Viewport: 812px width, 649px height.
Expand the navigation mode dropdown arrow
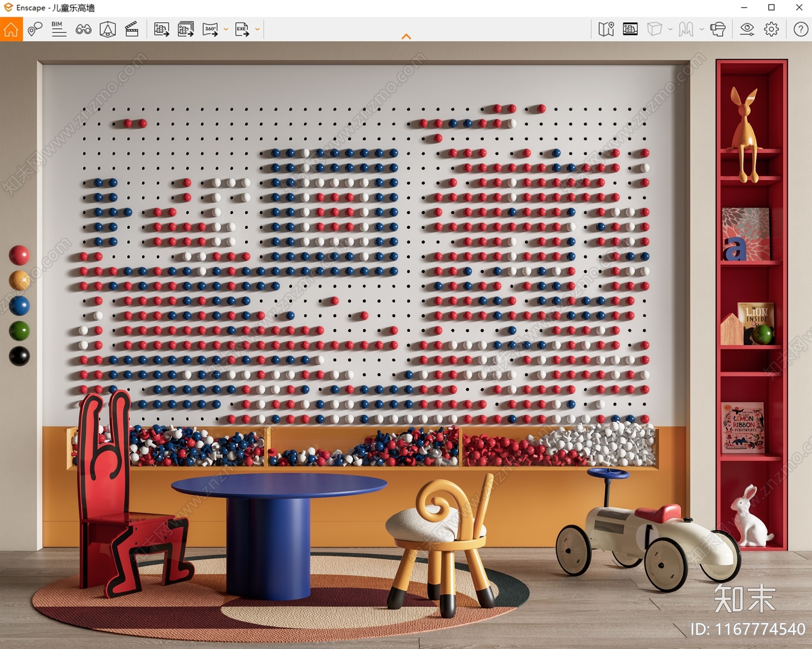point(702,29)
